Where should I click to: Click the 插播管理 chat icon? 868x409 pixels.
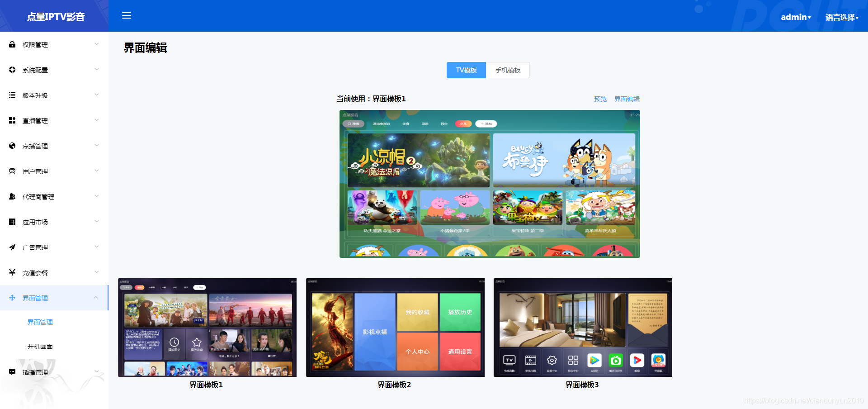coord(12,372)
